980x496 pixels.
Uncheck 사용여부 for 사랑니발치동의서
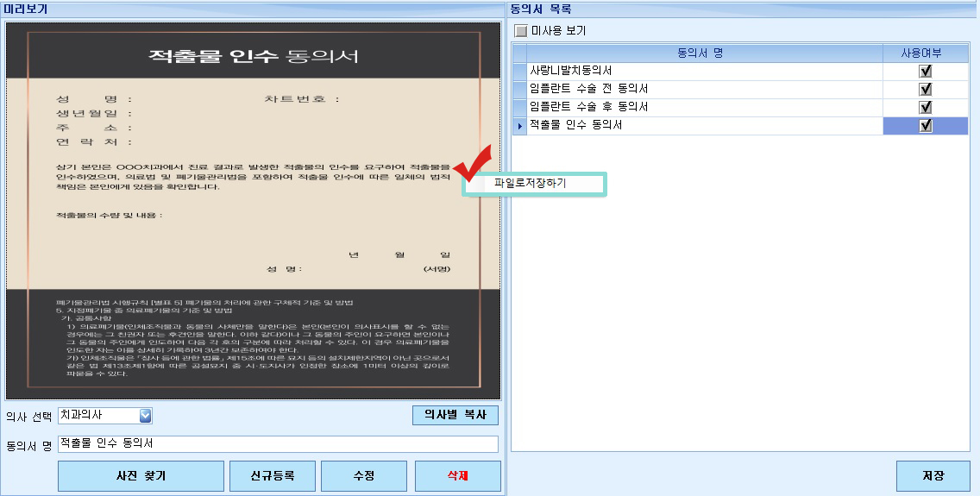pyautogui.click(x=926, y=72)
